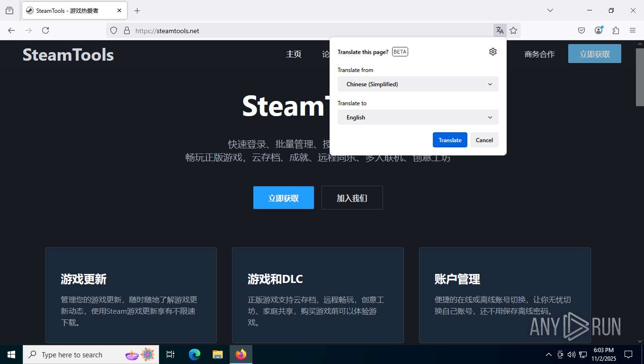The height and width of the screenshot is (364, 644).
Task: Open the Translate to English dropdown
Action: pos(418,117)
